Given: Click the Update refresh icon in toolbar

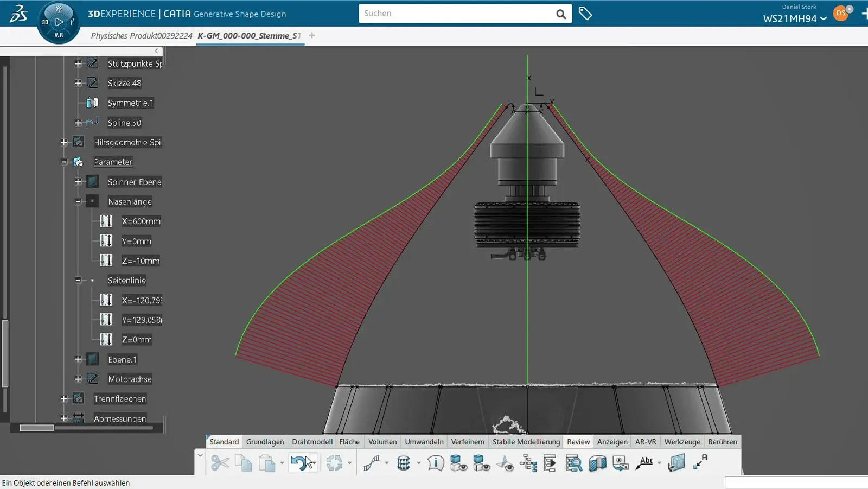Looking at the screenshot, I should pyautogui.click(x=334, y=463).
